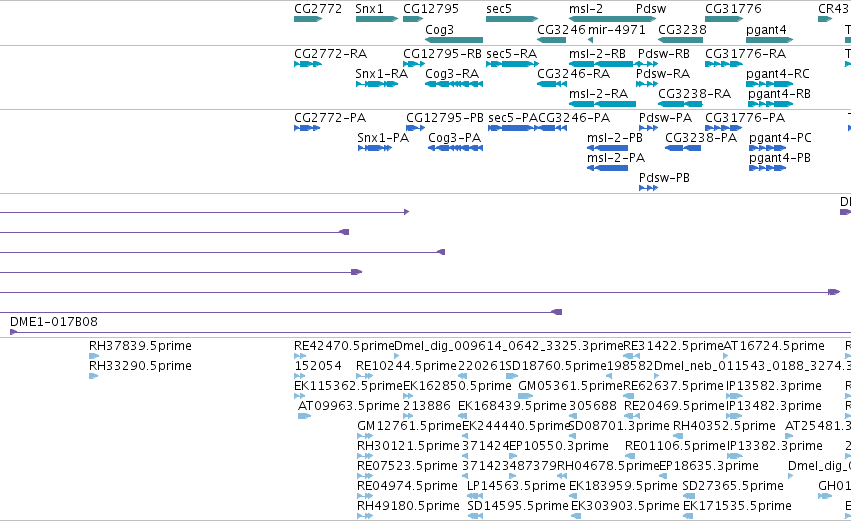Select transcript CG2772-RA
Image resolution: width=851 pixels, height=521 pixels.
point(308,64)
